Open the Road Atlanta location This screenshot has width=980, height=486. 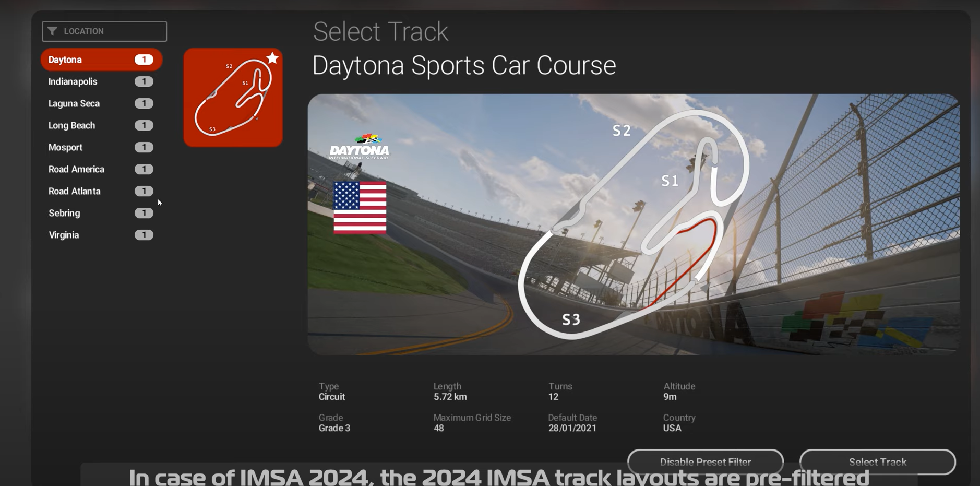point(101,191)
